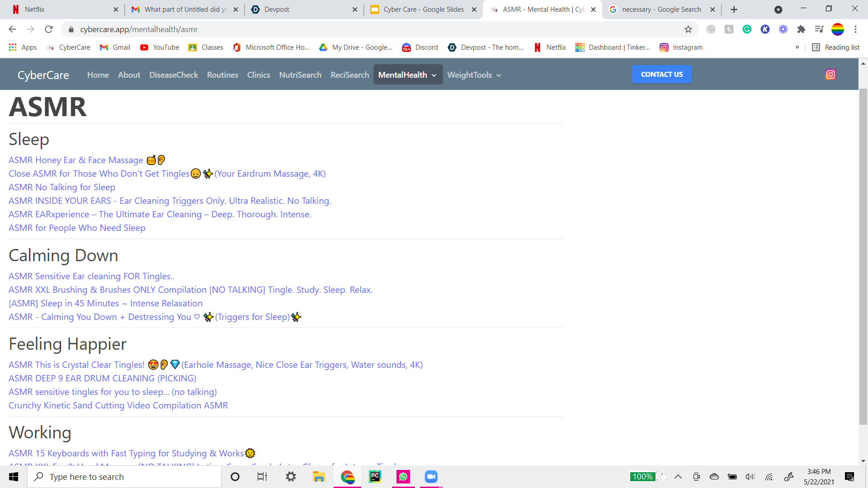
Task: Open the ASMR No Talking for Sleep link
Action: 62,187
